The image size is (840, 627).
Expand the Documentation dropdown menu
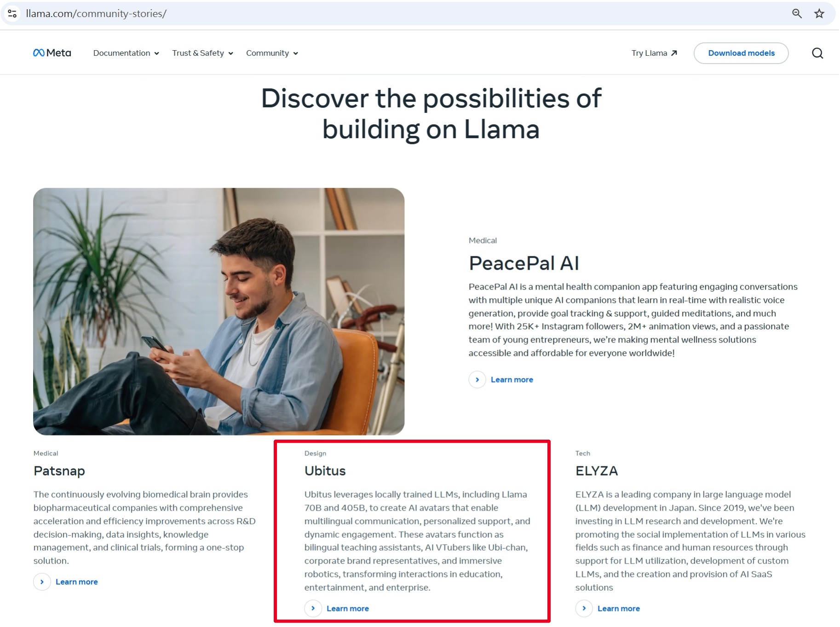[126, 53]
